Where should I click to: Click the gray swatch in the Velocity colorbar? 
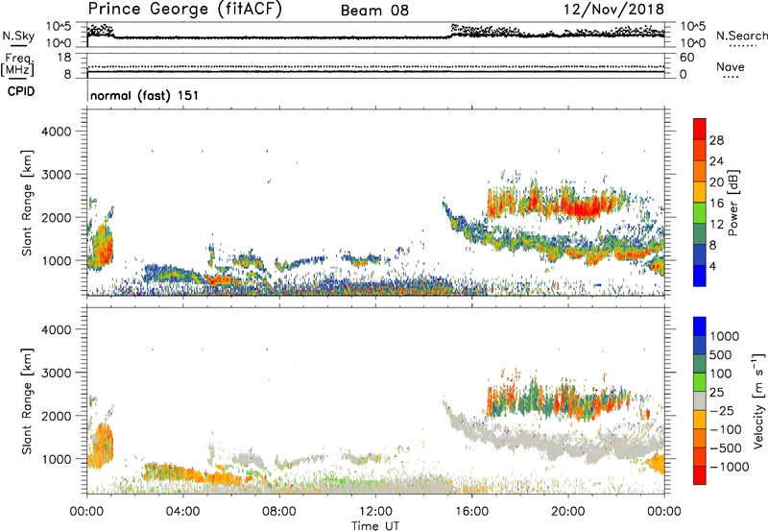700,400
